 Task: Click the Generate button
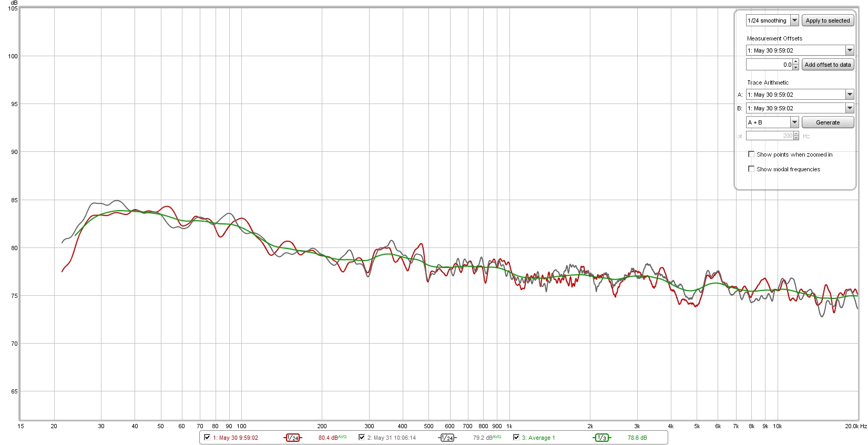point(828,122)
